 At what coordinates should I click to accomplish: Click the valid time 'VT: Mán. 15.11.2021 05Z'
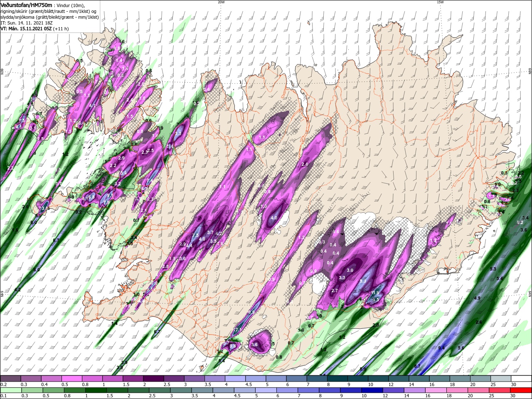26,29
